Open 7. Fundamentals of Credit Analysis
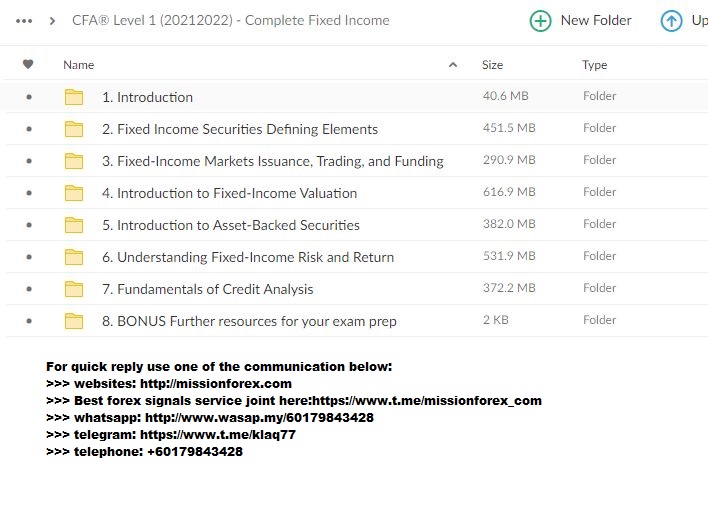The height and width of the screenshot is (506, 708). (208, 289)
